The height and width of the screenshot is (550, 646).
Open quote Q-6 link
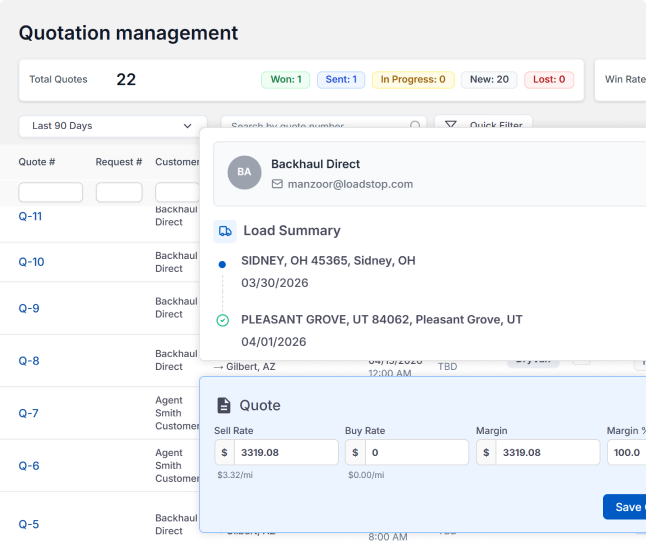[29, 466]
